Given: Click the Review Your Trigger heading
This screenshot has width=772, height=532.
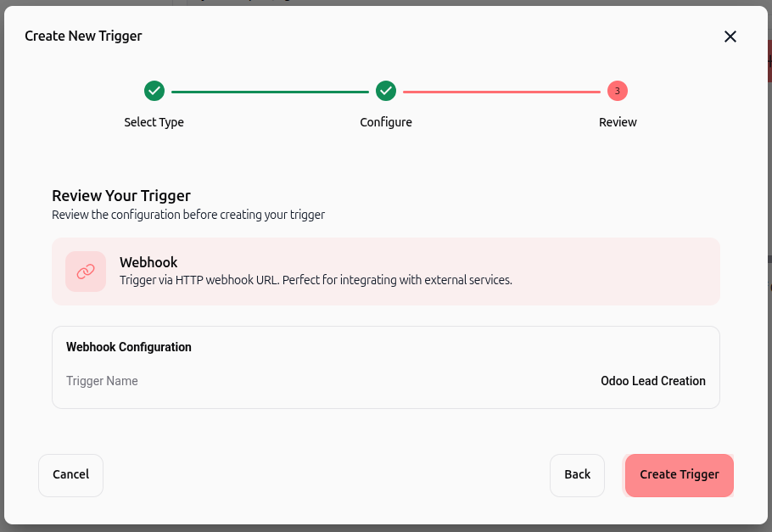Looking at the screenshot, I should click(x=121, y=195).
